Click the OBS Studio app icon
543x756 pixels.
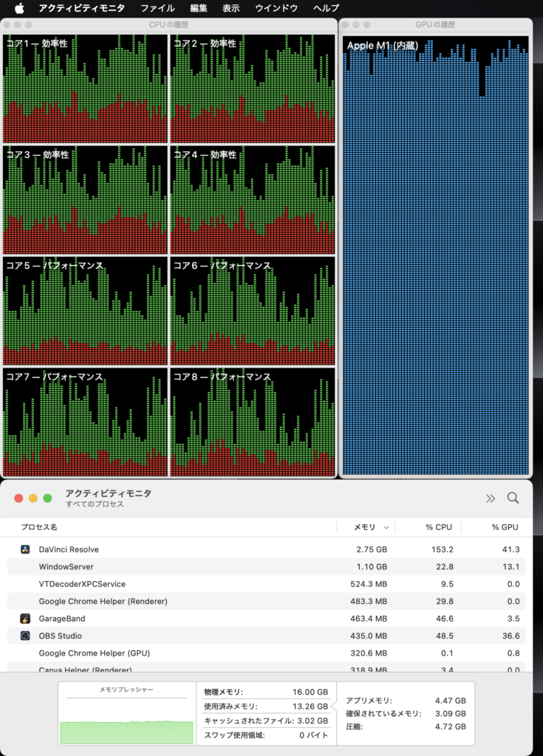tap(25, 636)
